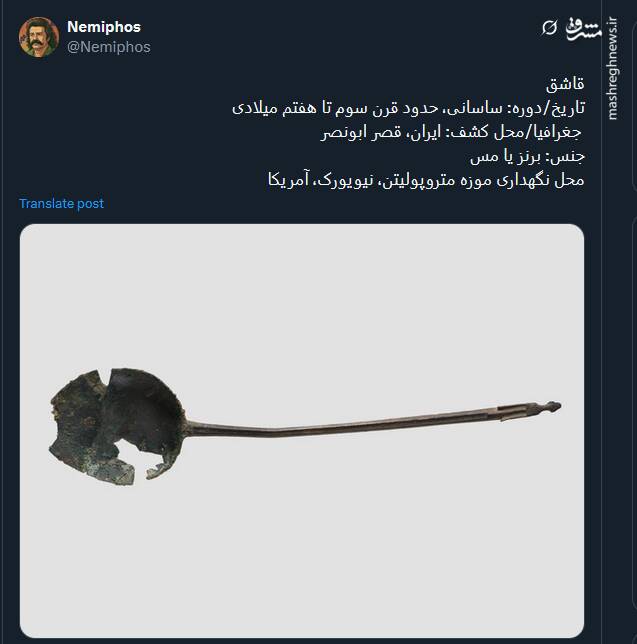Click the Mashregh calligraphic logo
This screenshot has height=644, width=637.
tap(583, 29)
